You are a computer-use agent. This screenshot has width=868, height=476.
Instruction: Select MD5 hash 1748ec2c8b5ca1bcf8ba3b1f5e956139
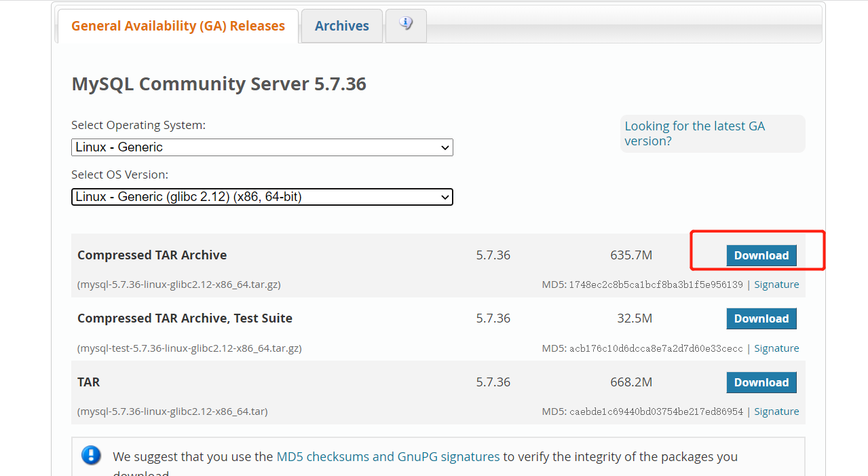point(656,285)
